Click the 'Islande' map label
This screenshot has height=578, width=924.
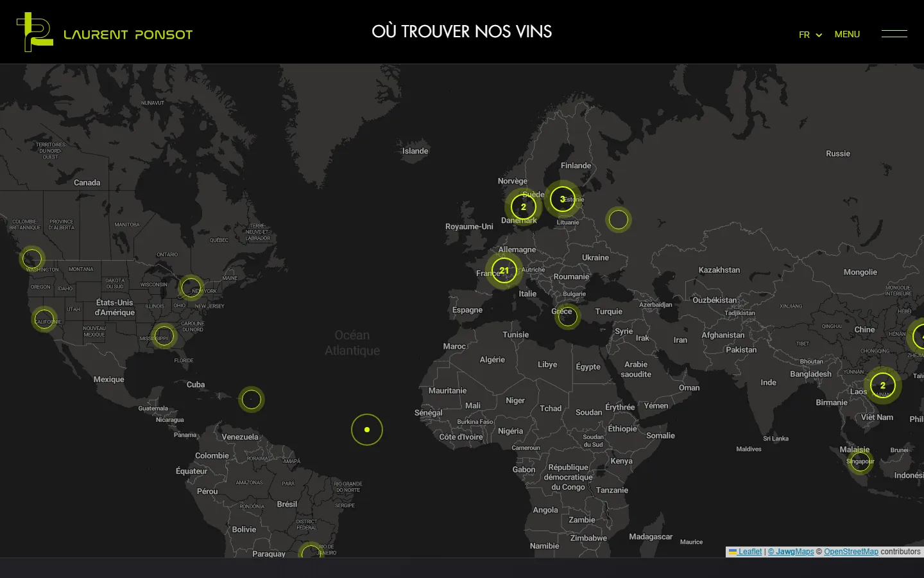pyautogui.click(x=415, y=151)
